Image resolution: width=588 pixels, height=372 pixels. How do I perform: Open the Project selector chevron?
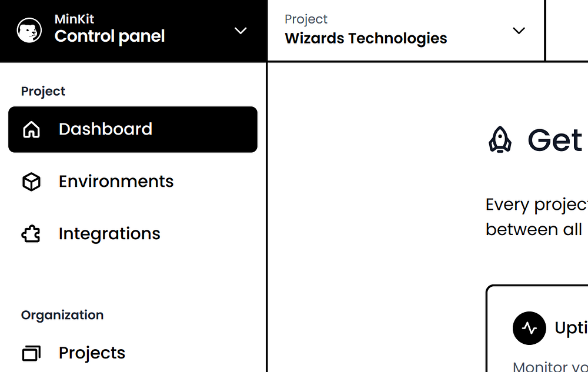519,31
